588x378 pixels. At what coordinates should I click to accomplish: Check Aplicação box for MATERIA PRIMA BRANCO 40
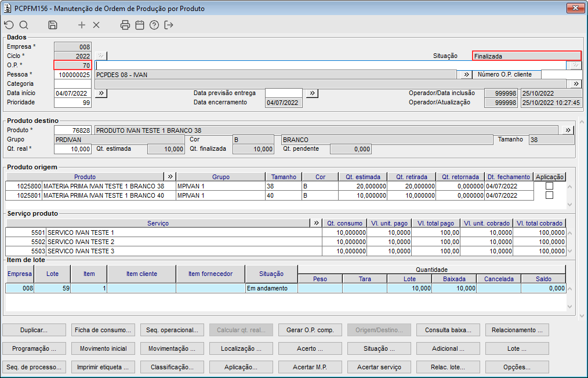pos(549,195)
